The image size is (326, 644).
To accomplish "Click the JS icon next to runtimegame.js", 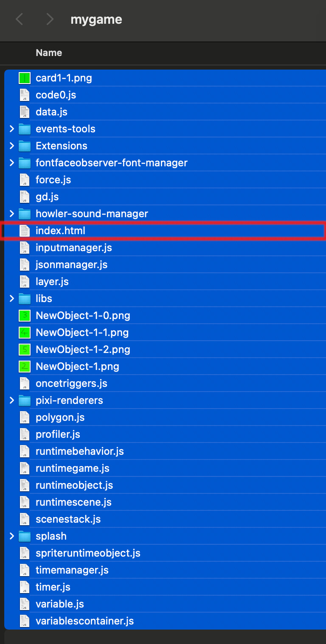I will 24,468.
